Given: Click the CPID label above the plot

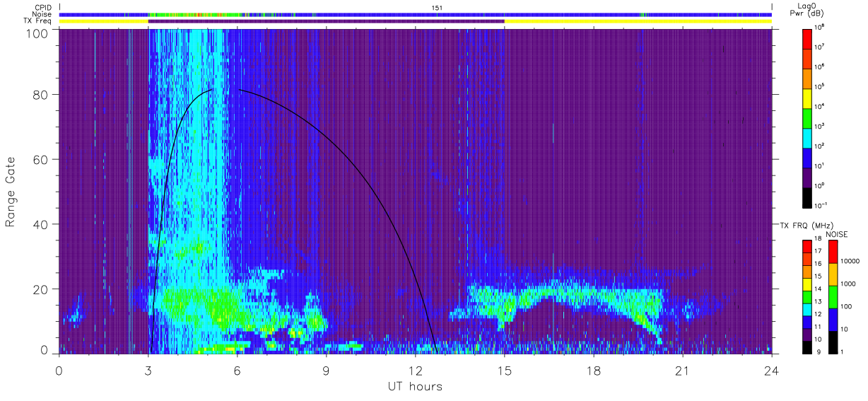Looking at the screenshot, I should point(42,7).
